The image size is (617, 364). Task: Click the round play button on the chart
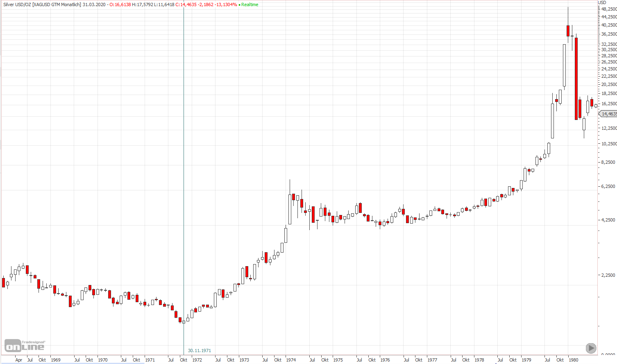point(591,348)
